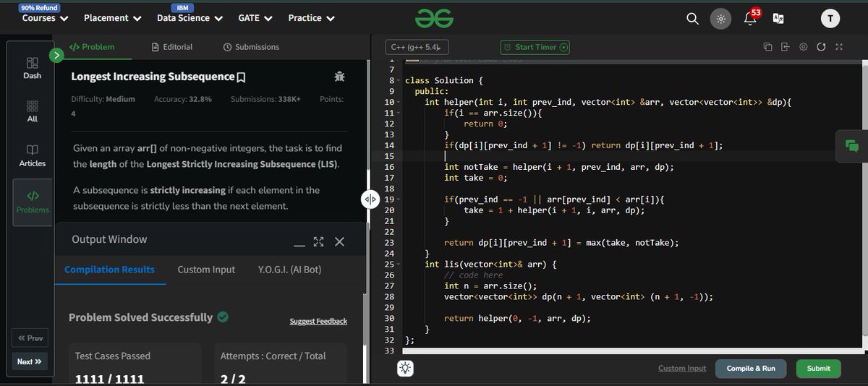Click the Custom Input link below the editor

click(x=682, y=369)
